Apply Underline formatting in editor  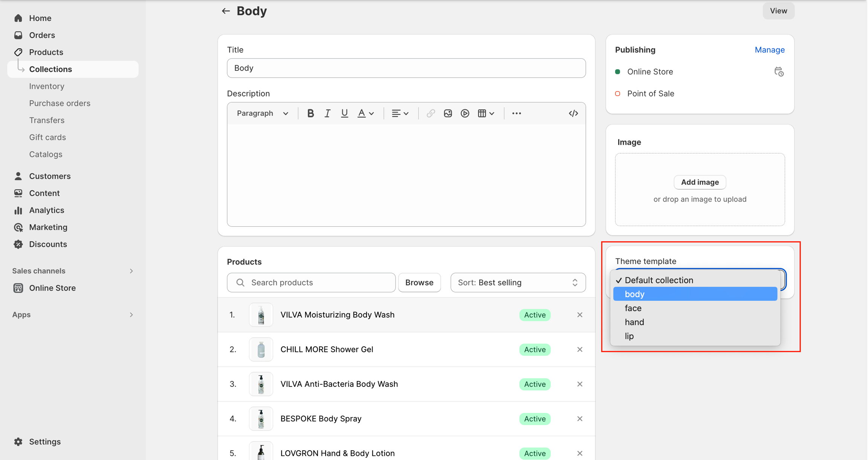point(344,113)
